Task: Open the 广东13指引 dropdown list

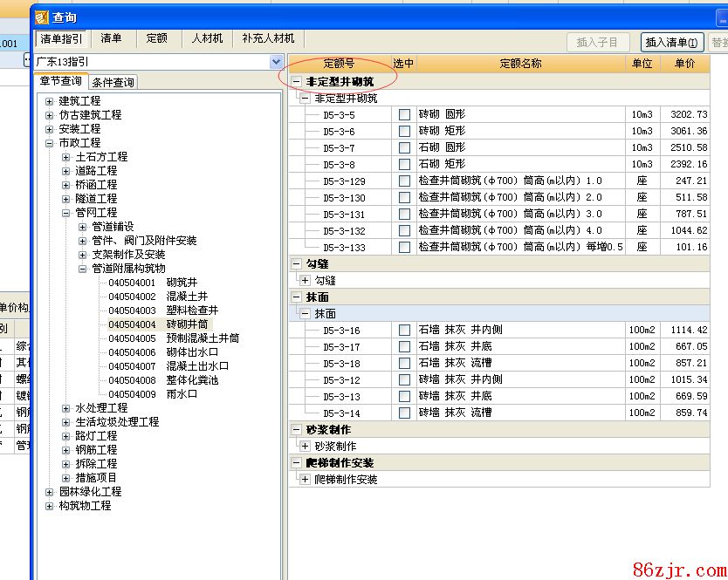Action: click(x=276, y=63)
